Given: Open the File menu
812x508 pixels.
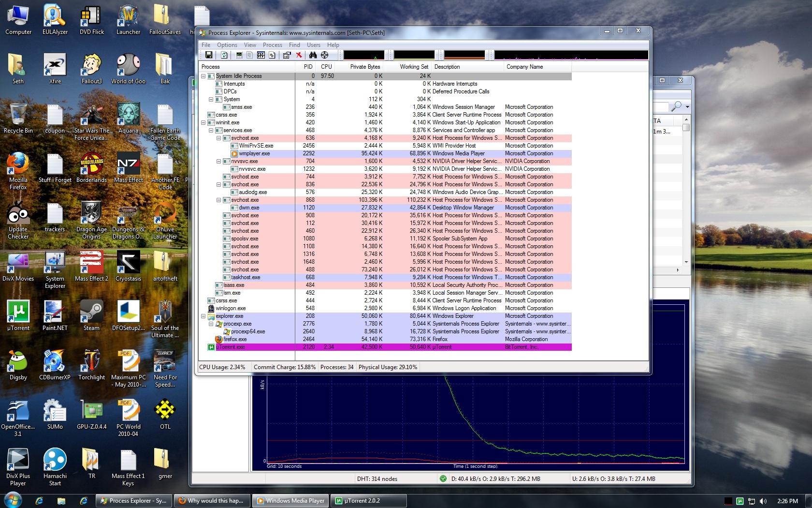Looking at the screenshot, I should click(206, 45).
